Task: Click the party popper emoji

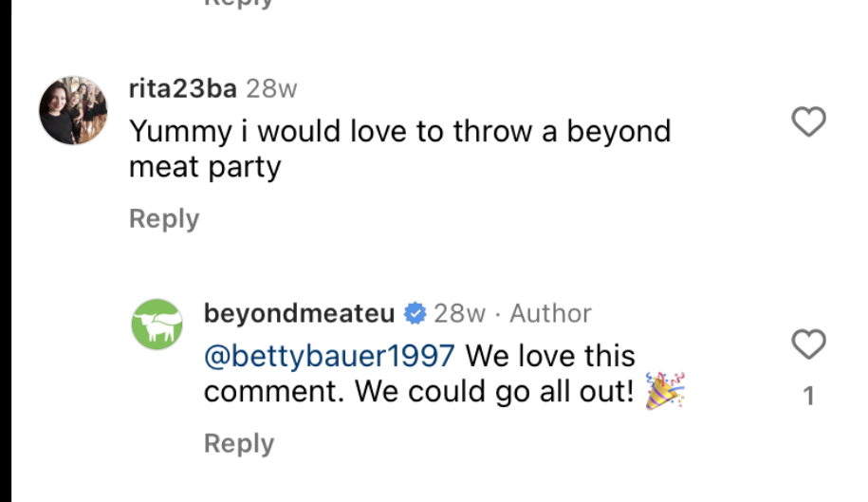Action: [x=664, y=391]
